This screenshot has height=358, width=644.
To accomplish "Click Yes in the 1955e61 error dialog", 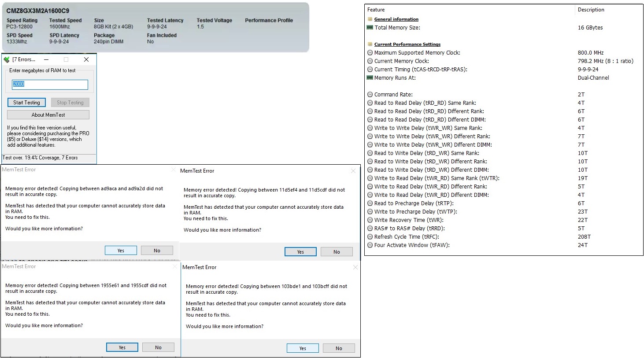I will point(122,347).
